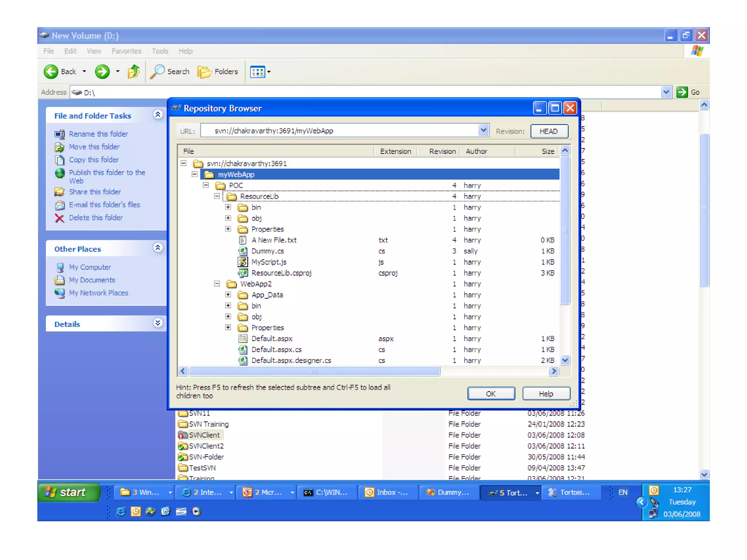The height and width of the screenshot is (560, 747).
Task: Collapse the WebApp2 tree node
Action: tap(217, 284)
